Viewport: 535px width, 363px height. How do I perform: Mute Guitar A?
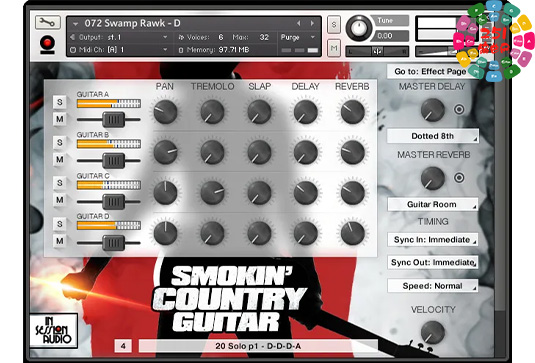(60, 119)
